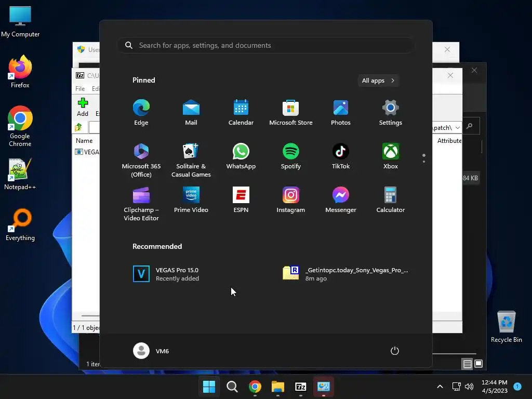Open the recommended _Getintopc.today_Sony_Vegas_Pro file
Viewport: 532px width, 399px height.
click(x=345, y=274)
